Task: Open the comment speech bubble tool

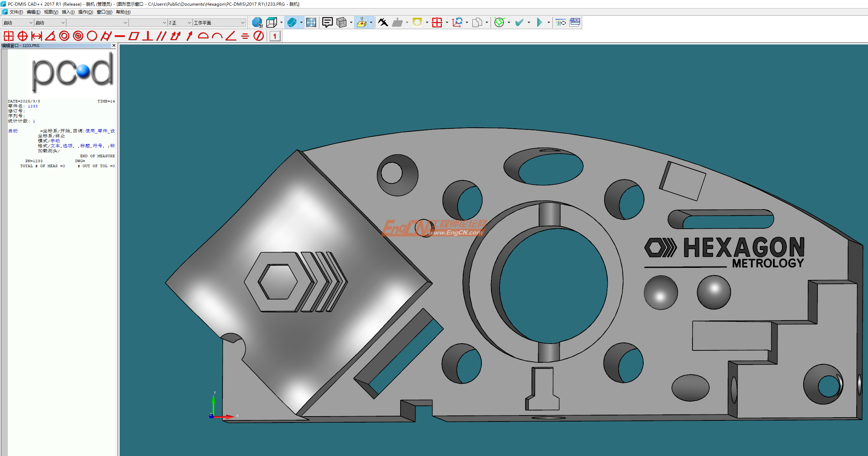Action: coord(327,22)
